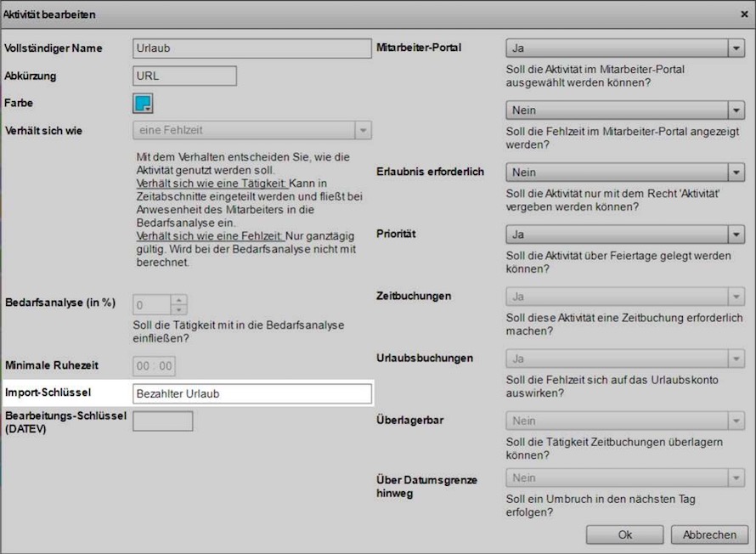
Task: Open the Zeitbuchungen dropdown
Action: click(x=625, y=297)
